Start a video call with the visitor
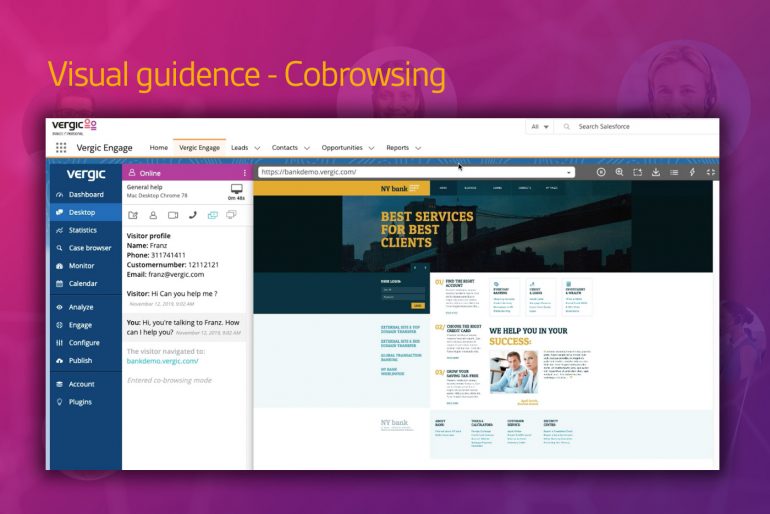This screenshot has height=514, width=770. click(173, 215)
